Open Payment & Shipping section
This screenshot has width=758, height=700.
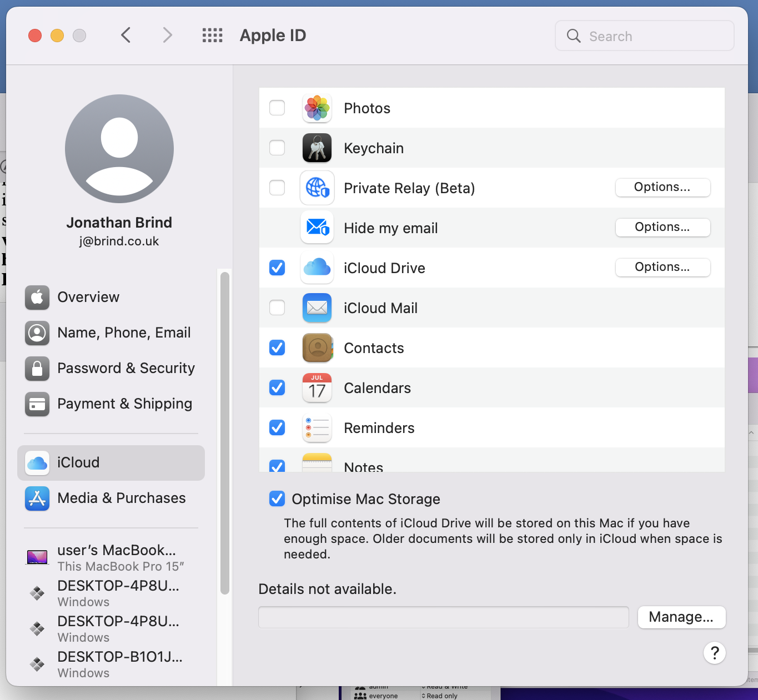pyautogui.click(x=111, y=404)
